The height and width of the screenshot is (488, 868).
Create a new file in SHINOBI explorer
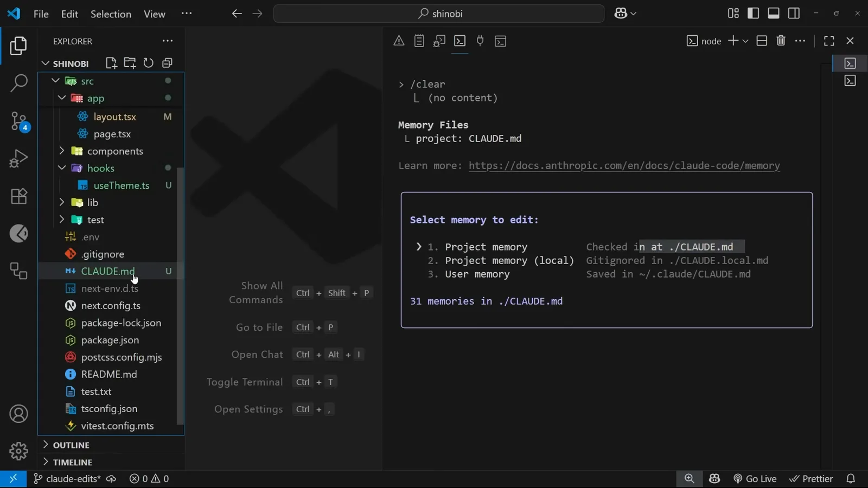[x=111, y=63]
